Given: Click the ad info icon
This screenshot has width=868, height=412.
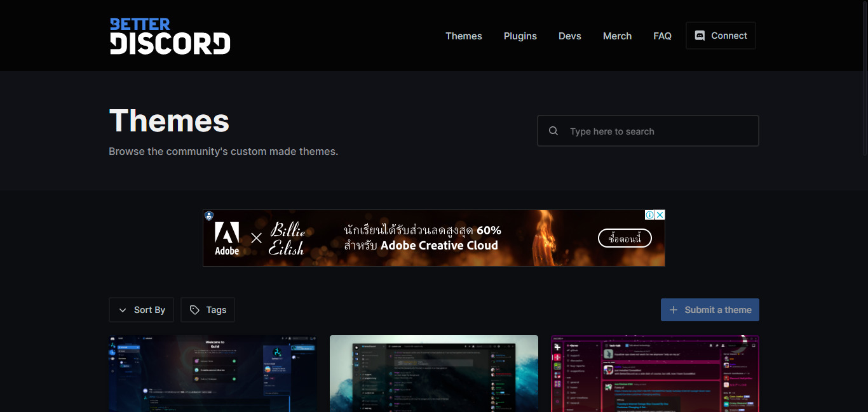Looking at the screenshot, I should point(650,215).
